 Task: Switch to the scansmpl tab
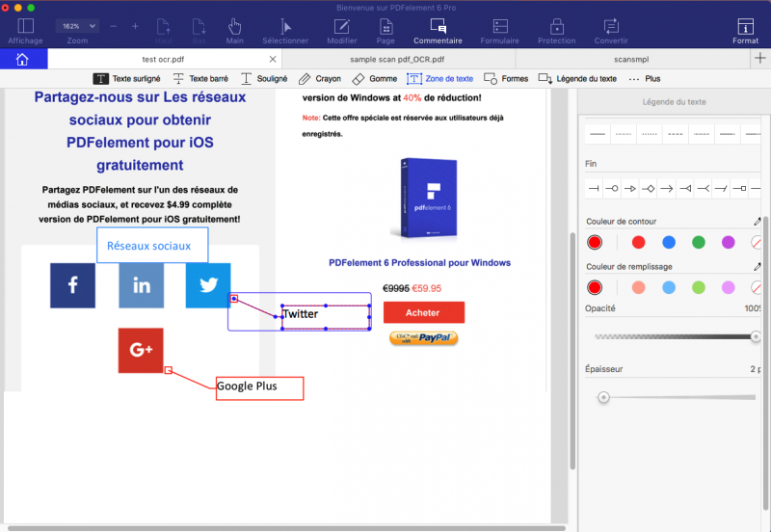631,60
